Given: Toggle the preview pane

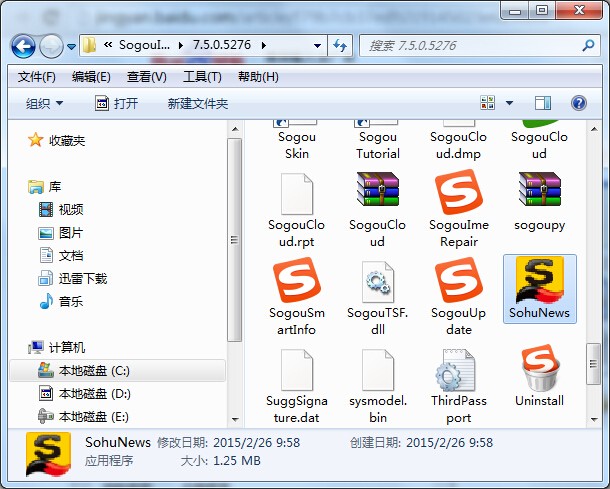Looking at the screenshot, I should coord(543,103).
